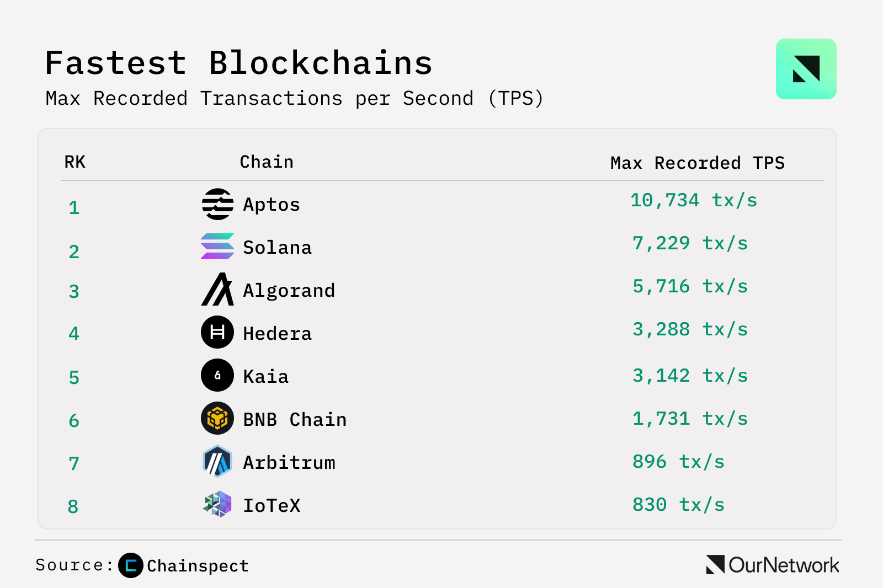Click the 10,734 tx/s value
883x588 pixels.
694,200
